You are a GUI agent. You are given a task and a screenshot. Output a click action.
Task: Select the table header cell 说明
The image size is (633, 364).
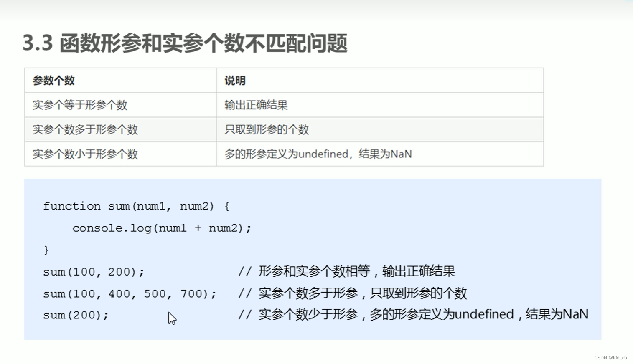[235, 80]
